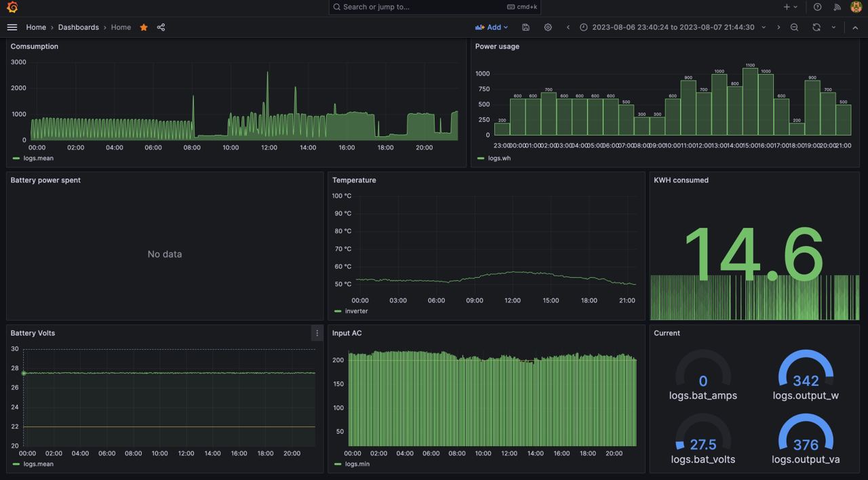Image resolution: width=868 pixels, height=480 pixels.
Task: Open the Battery power spent panel title
Action: [x=45, y=180]
